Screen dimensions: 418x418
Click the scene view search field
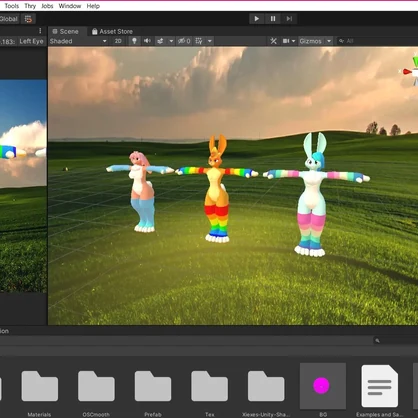(377, 41)
